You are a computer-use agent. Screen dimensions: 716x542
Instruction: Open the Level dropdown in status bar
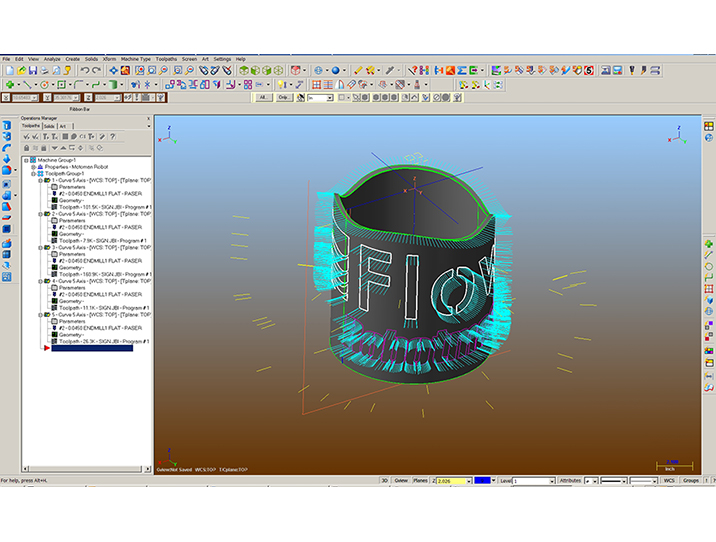click(x=552, y=481)
